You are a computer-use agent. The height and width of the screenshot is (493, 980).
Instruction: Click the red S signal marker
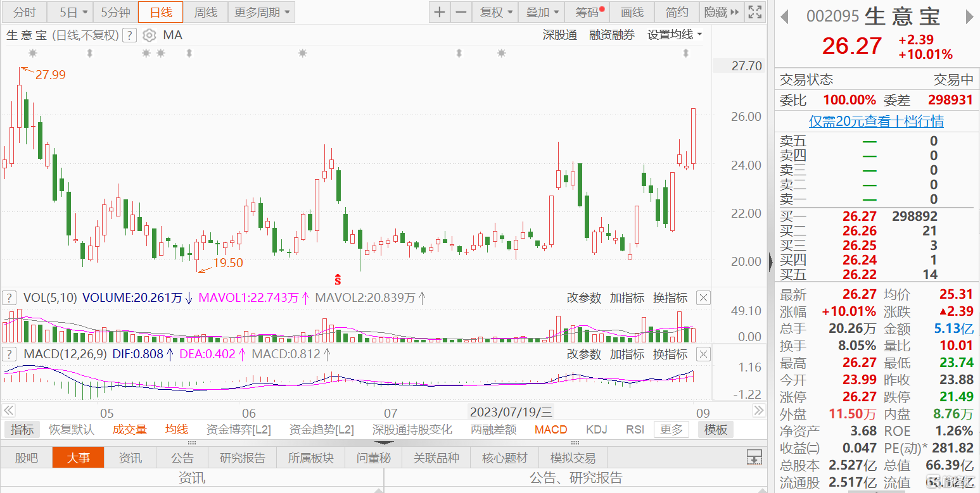click(338, 278)
